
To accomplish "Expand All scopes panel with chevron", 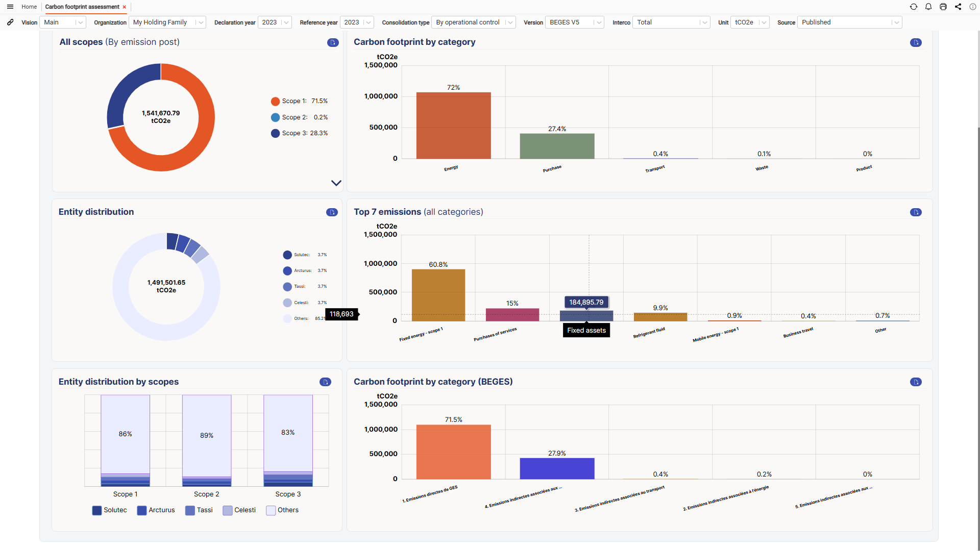I will tap(336, 183).
